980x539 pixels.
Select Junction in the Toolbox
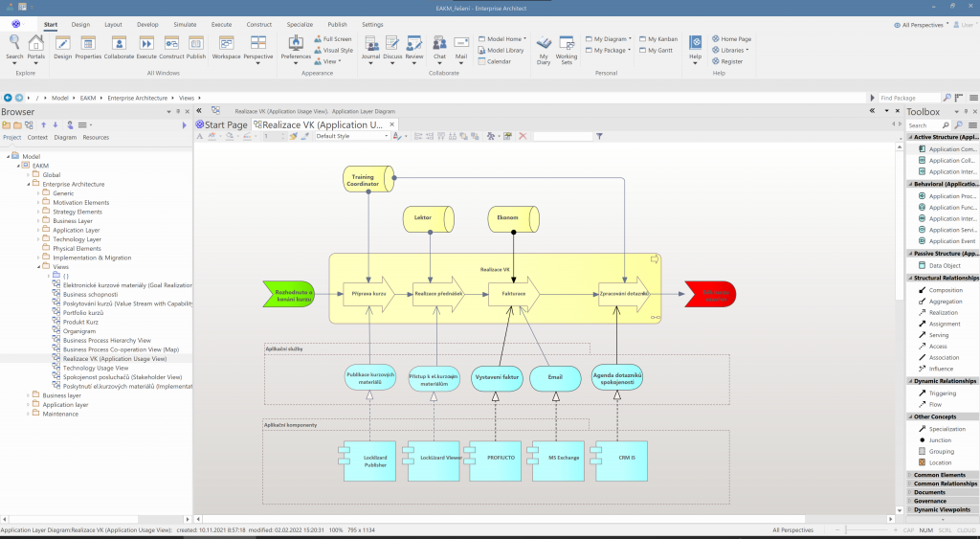pyautogui.click(x=938, y=440)
